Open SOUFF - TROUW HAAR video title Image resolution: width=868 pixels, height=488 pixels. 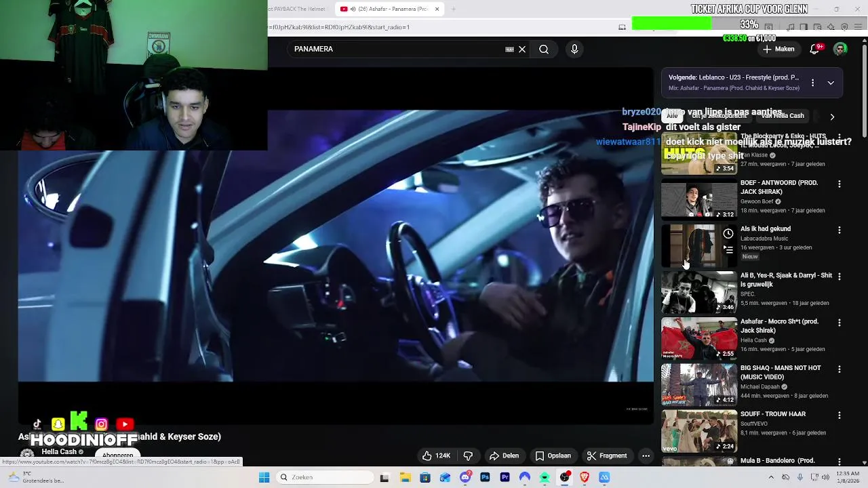pos(773,414)
